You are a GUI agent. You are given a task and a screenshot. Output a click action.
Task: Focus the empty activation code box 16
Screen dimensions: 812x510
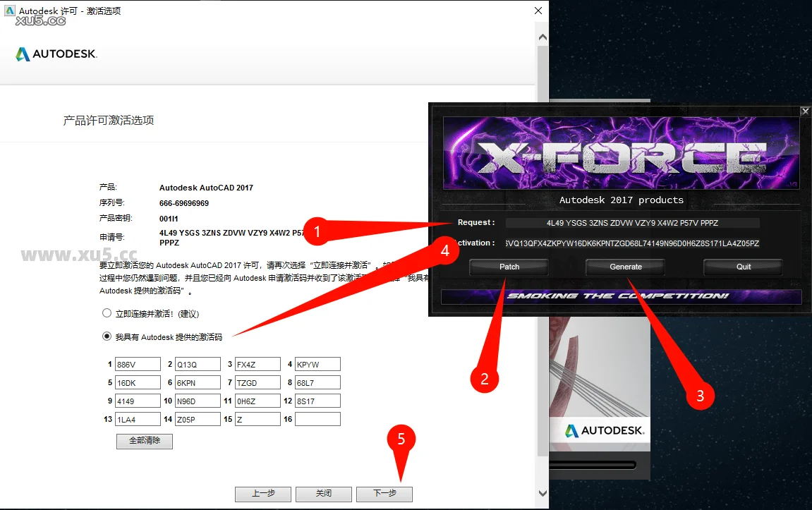pyautogui.click(x=317, y=420)
